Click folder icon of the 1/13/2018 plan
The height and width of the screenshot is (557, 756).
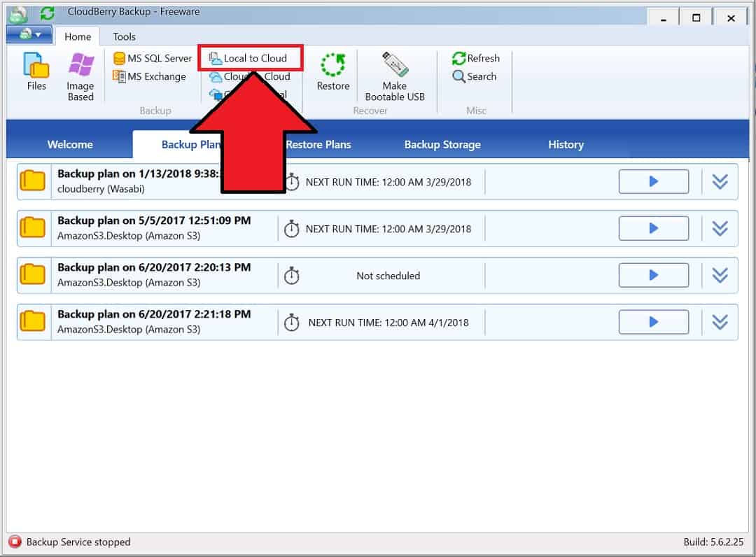[x=33, y=181]
